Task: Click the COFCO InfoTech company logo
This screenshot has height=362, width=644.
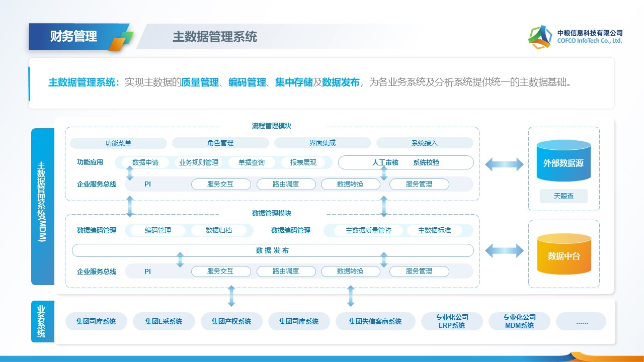Action: click(540, 37)
